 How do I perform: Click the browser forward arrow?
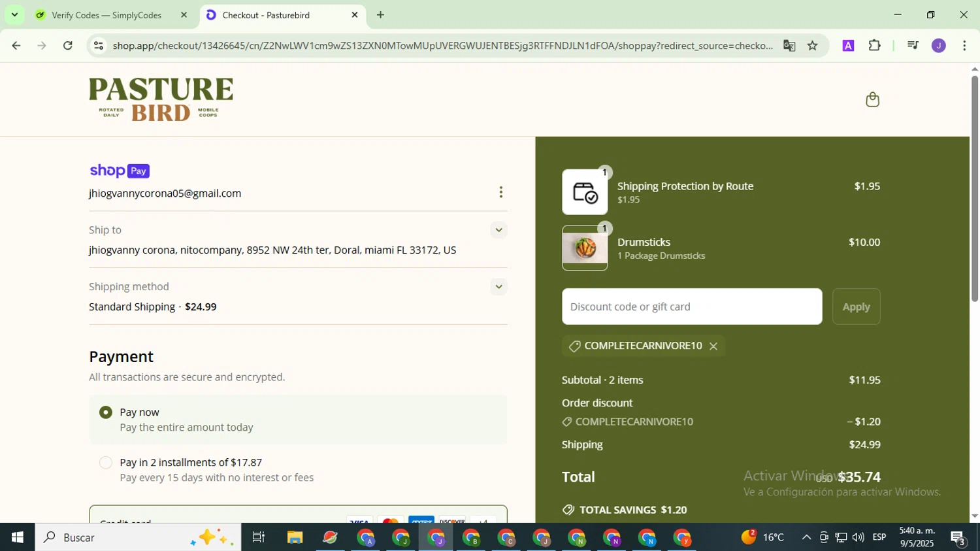tap(42, 46)
